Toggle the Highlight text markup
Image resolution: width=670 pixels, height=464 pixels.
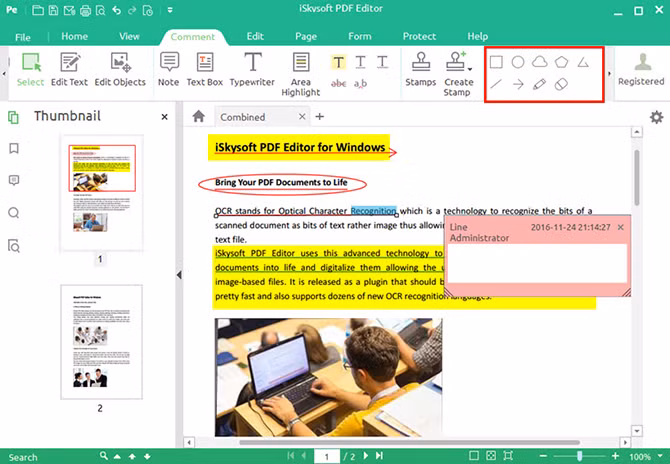point(339,62)
